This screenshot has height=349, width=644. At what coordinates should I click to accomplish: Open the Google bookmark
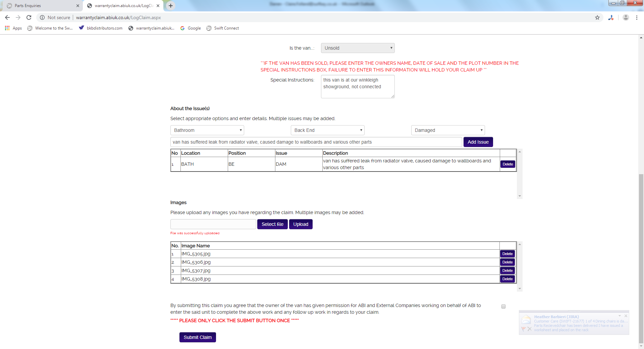click(x=191, y=28)
